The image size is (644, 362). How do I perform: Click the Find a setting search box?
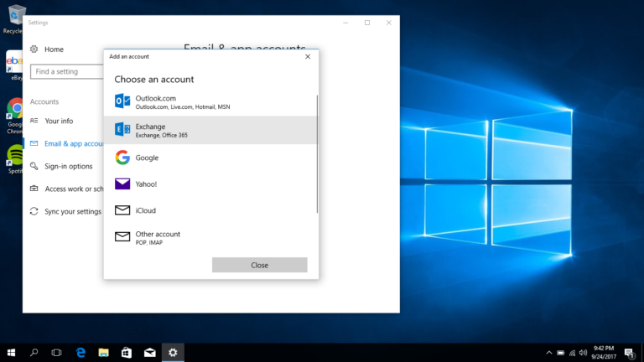(x=67, y=71)
